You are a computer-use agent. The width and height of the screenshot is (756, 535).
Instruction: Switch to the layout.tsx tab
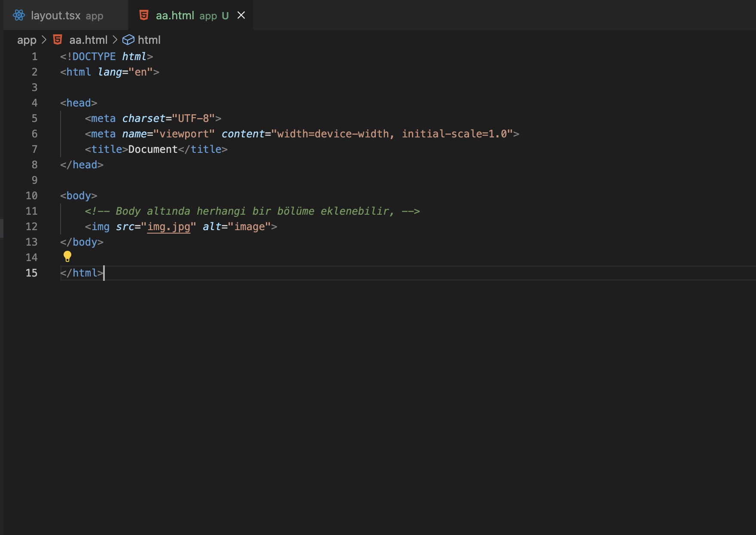66,15
